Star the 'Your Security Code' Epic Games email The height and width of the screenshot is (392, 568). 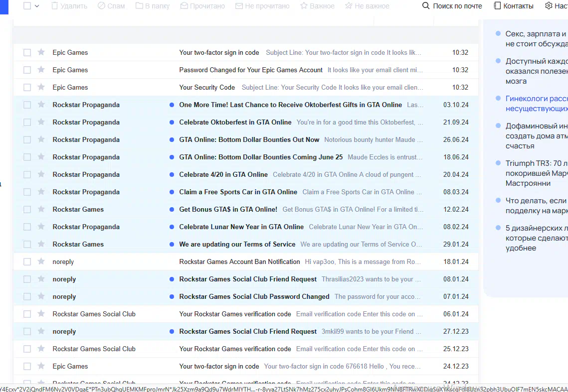click(x=41, y=87)
